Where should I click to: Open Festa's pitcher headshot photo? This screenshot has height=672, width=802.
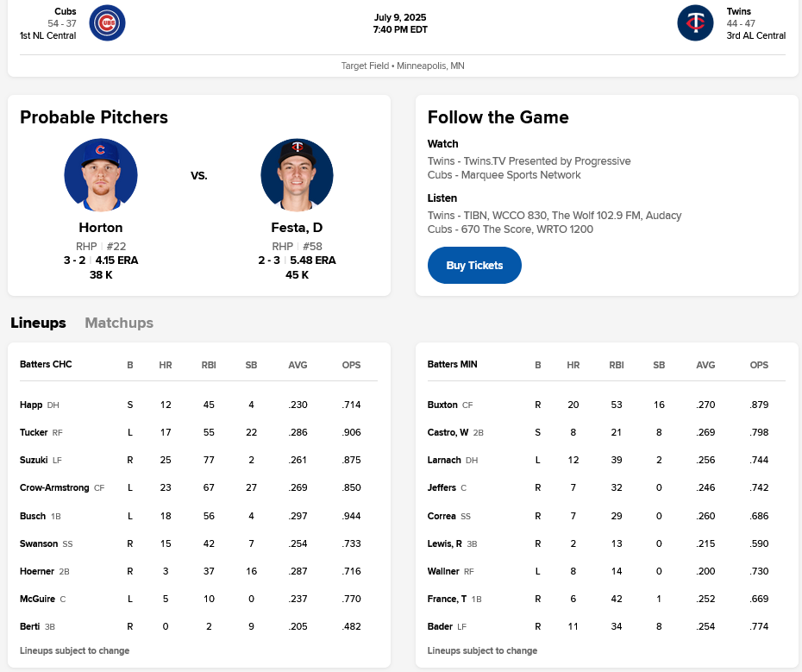tap(297, 175)
